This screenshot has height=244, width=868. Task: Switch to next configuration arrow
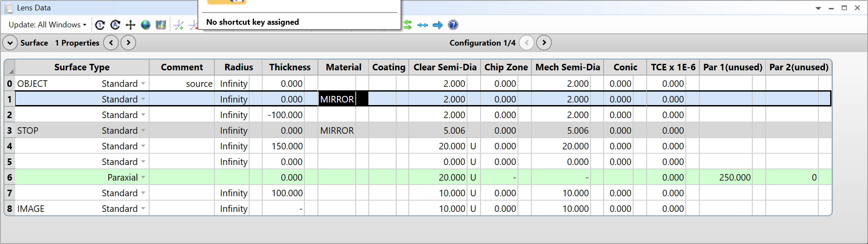[544, 43]
